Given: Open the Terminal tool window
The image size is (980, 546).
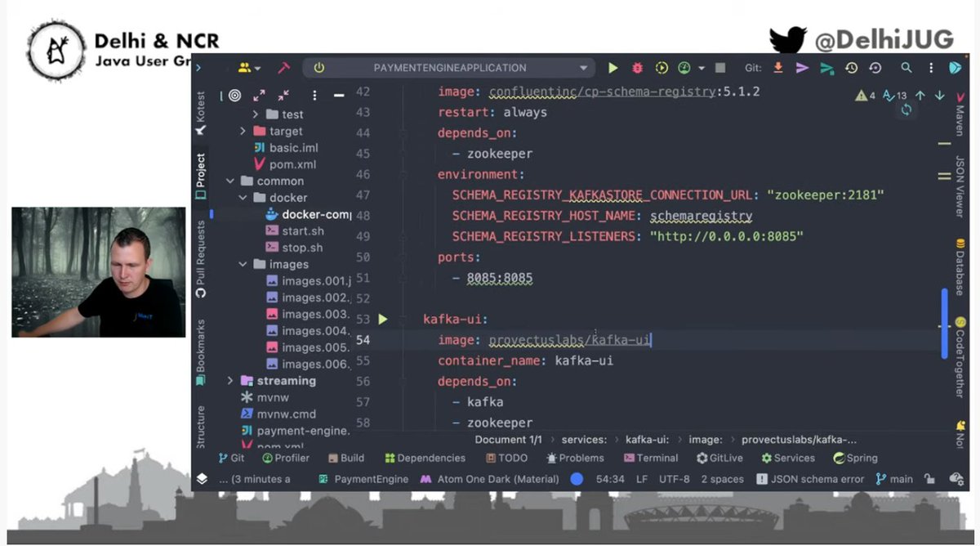Looking at the screenshot, I should [x=650, y=458].
